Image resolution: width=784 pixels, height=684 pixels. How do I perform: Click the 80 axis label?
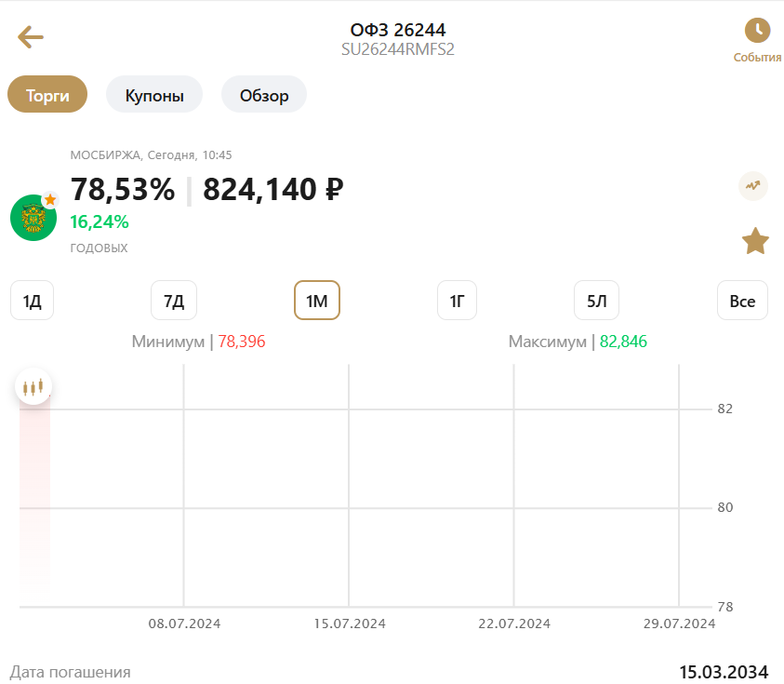[x=725, y=507]
